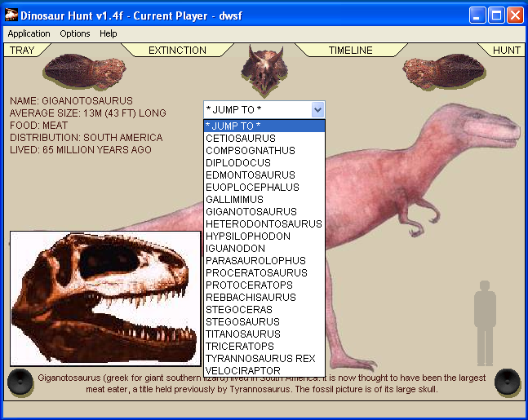The width and height of the screenshot is (528, 420).
Task: Click the Triceratops skull icon
Action: [264, 69]
